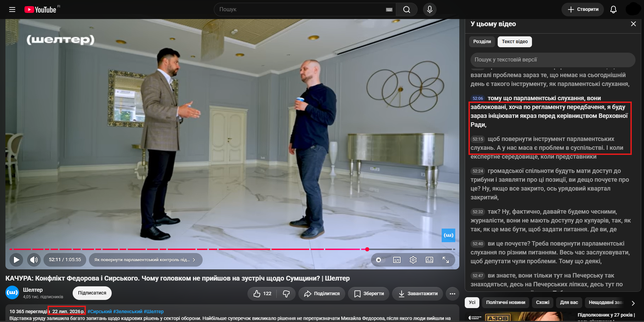Play the video

point(16,260)
